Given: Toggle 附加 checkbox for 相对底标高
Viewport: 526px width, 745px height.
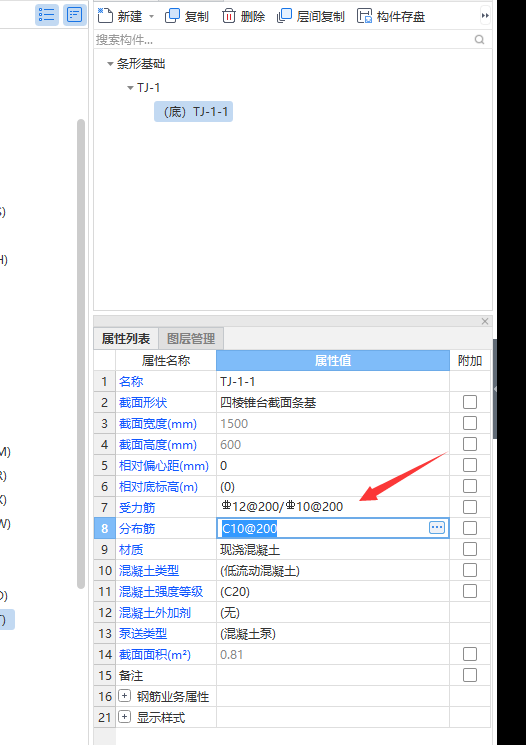Looking at the screenshot, I should (469, 486).
